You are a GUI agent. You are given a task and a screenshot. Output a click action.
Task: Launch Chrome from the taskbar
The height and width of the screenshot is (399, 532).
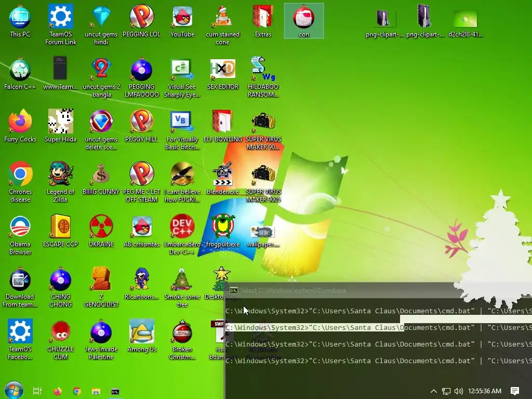[x=77, y=391]
